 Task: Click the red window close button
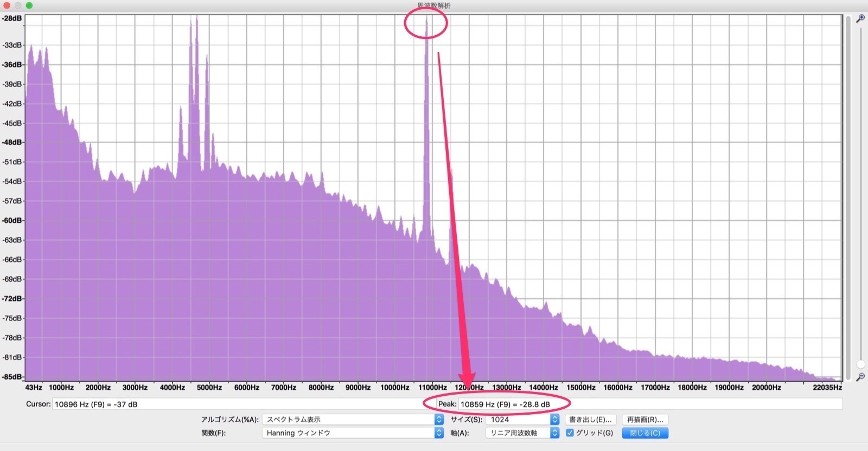pyautogui.click(x=7, y=5)
